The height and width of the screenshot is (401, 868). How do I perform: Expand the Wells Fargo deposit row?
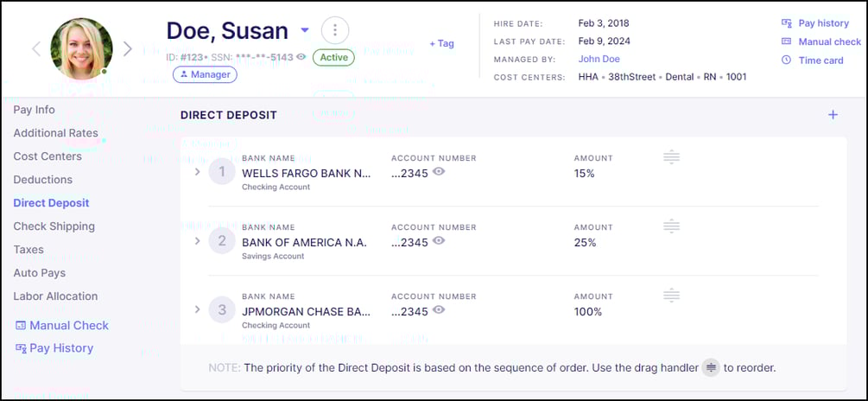[x=197, y=172]
